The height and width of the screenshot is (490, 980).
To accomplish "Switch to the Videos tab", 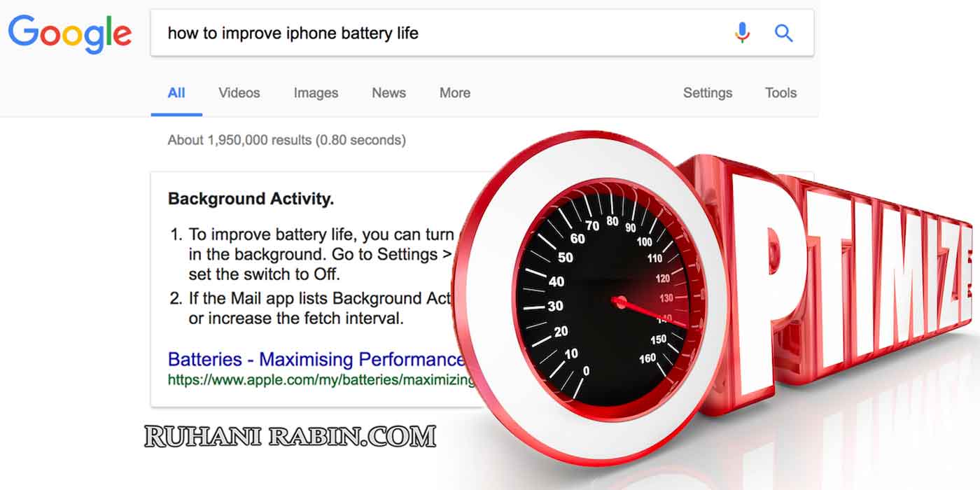I will pos(239,93).
